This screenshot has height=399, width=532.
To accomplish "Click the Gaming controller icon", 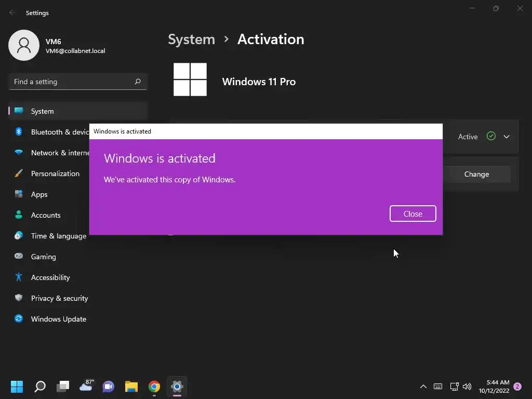I will [19, 256].
